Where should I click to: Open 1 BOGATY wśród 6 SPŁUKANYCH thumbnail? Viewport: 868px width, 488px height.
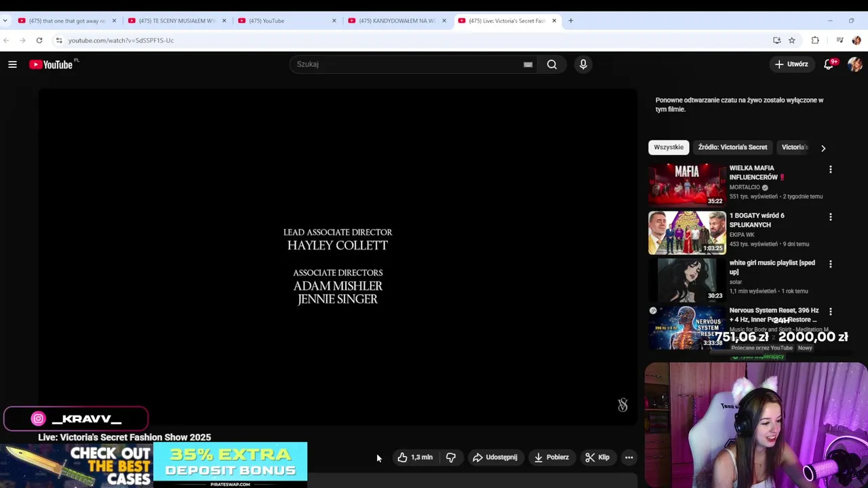tap(687, 232)
